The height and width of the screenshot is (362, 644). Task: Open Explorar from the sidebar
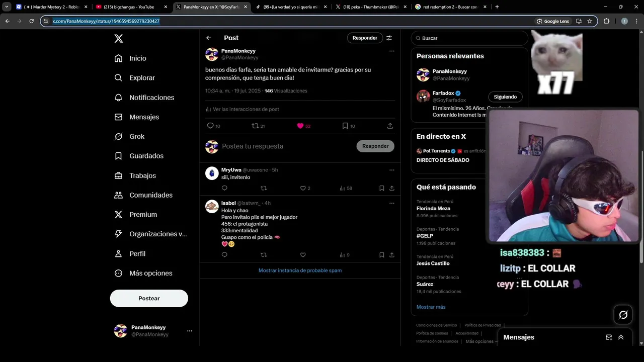pyautogui.click(x=134, y=78)
